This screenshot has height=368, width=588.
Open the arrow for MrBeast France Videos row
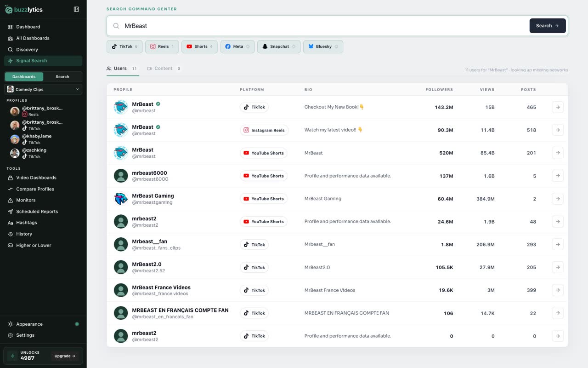tap(558, 290)
